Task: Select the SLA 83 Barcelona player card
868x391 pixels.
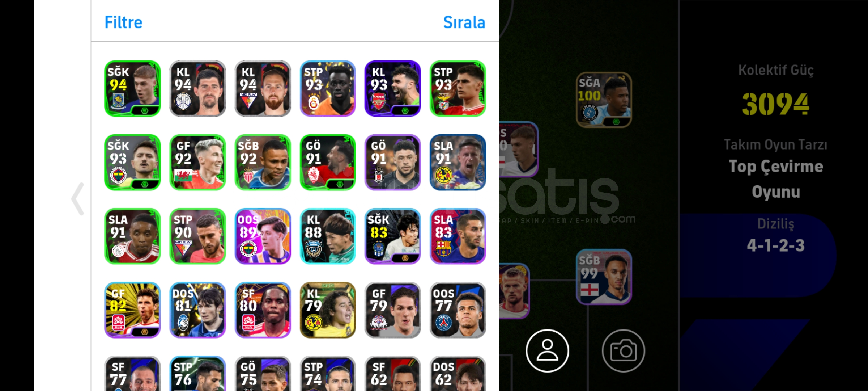Action: point(458,236)
